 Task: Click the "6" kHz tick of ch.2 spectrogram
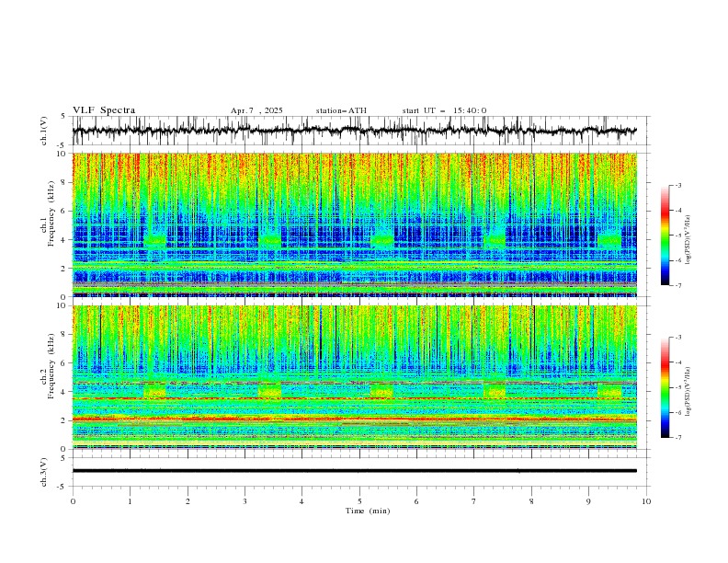(65, 363)
